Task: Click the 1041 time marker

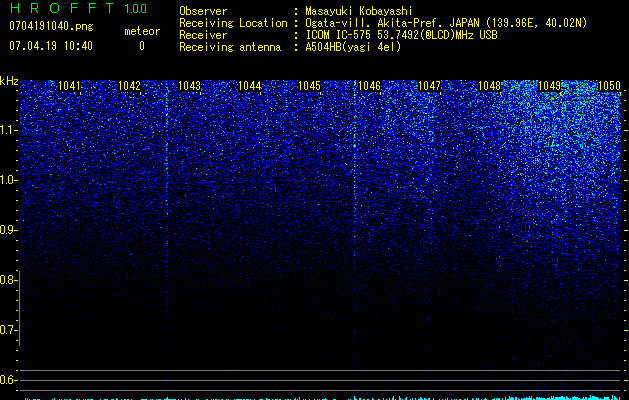Action: (x=69, y=86)
